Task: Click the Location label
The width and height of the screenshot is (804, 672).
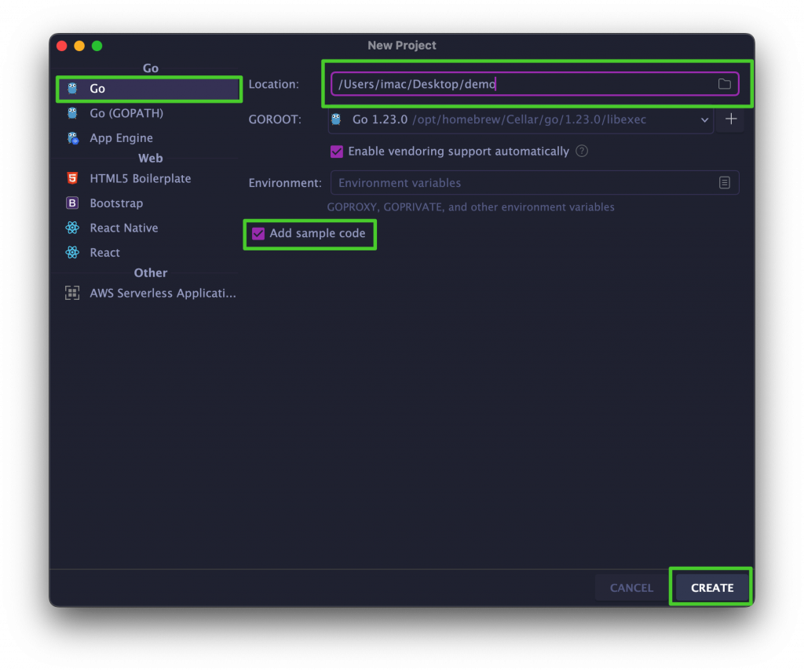Action: click(273, 84)
